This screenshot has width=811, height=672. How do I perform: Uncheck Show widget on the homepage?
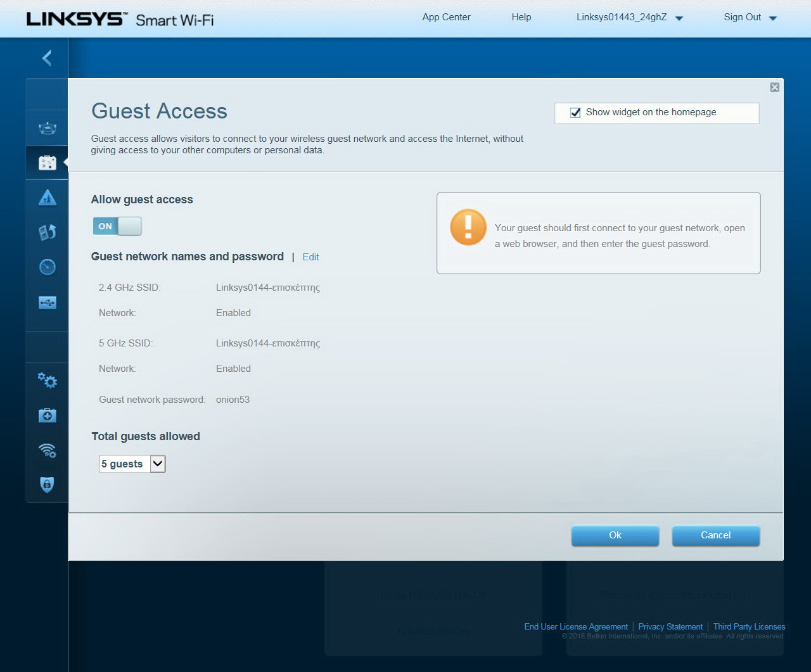pyautogui.click(x=575, y=113)
